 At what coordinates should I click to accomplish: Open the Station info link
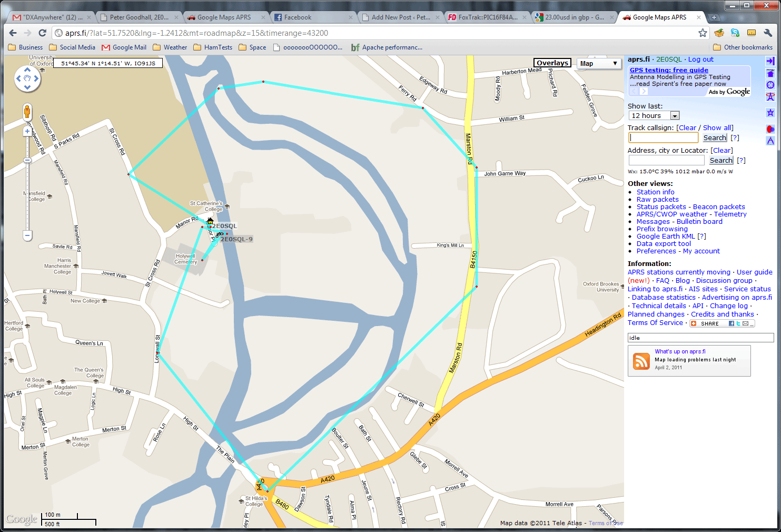pyautogui.click(x=655, y=192)
